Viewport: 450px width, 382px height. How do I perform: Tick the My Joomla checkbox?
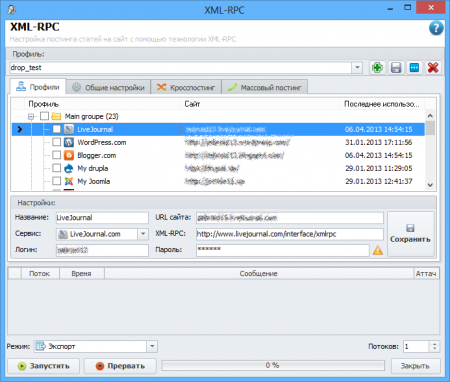pyautogui.click(x=57, y=181)
